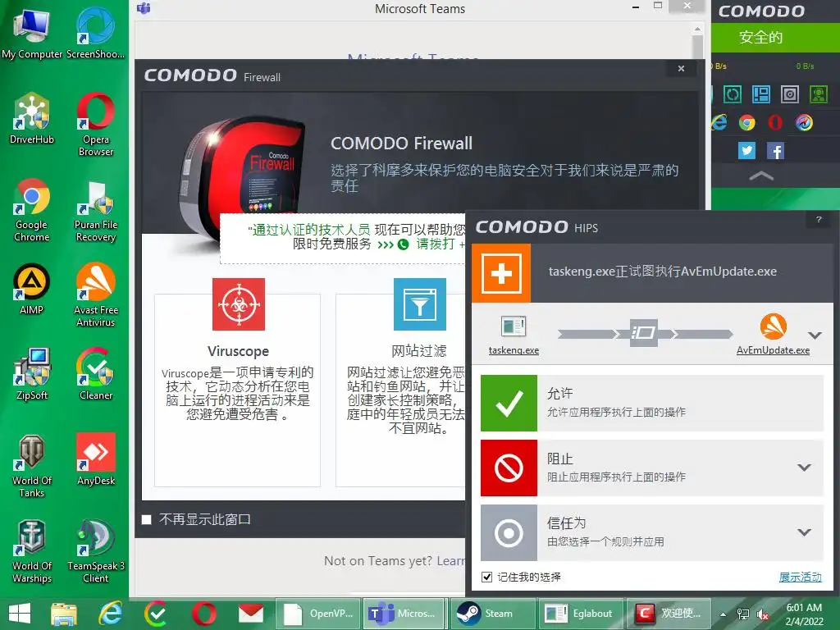Switch to the Comodo welcome taskbar button
The height and width of the screenshot is (630, 840).
click(x=669, y=614)
